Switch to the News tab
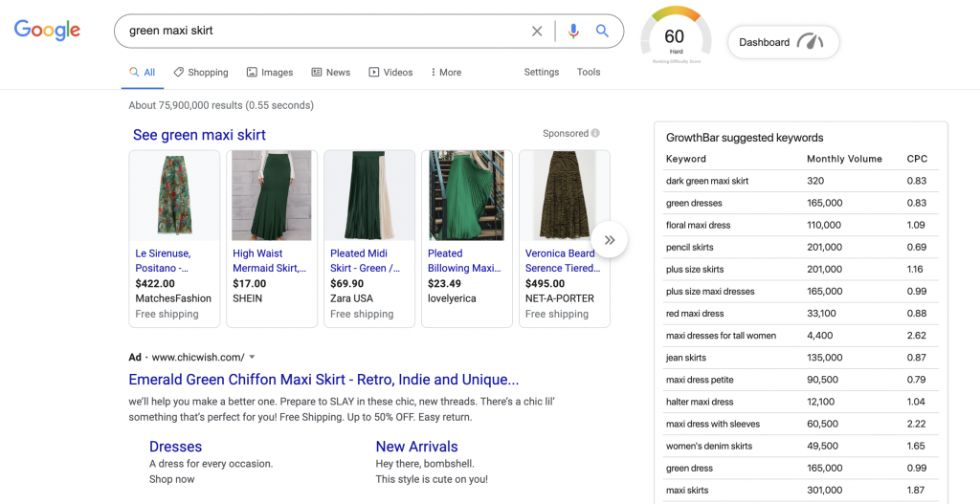The width and height of the screenshot is (980, 504). (330, 73)
